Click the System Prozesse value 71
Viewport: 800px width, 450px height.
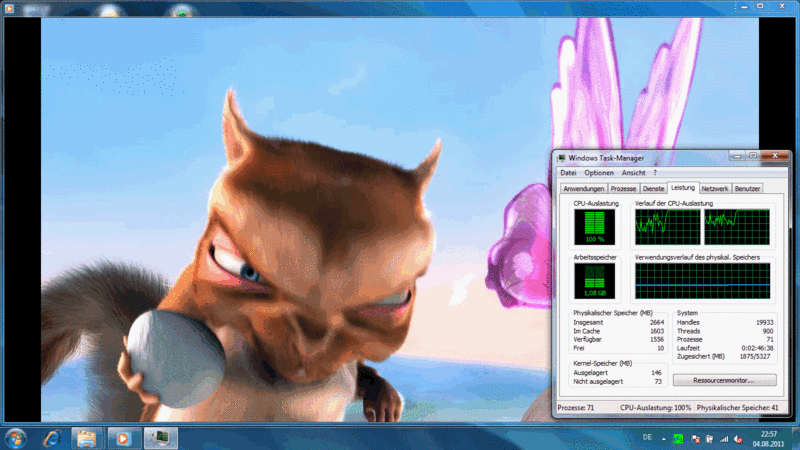click(770, 339)
